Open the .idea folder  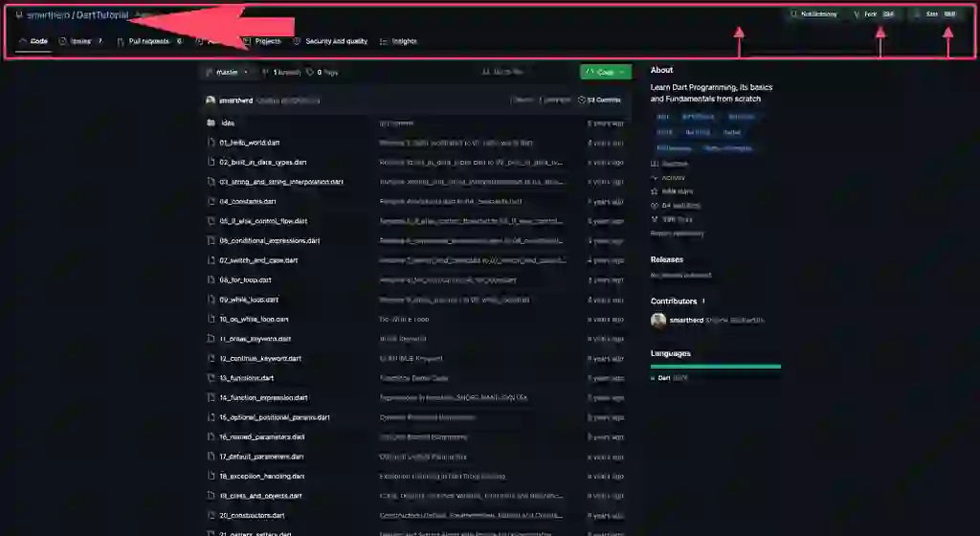(x=228, y=123)
